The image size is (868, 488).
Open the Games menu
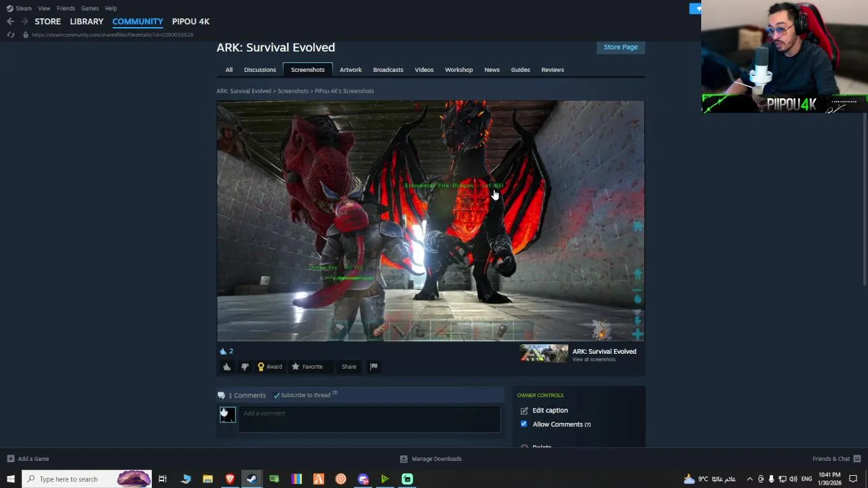[90, 8]
